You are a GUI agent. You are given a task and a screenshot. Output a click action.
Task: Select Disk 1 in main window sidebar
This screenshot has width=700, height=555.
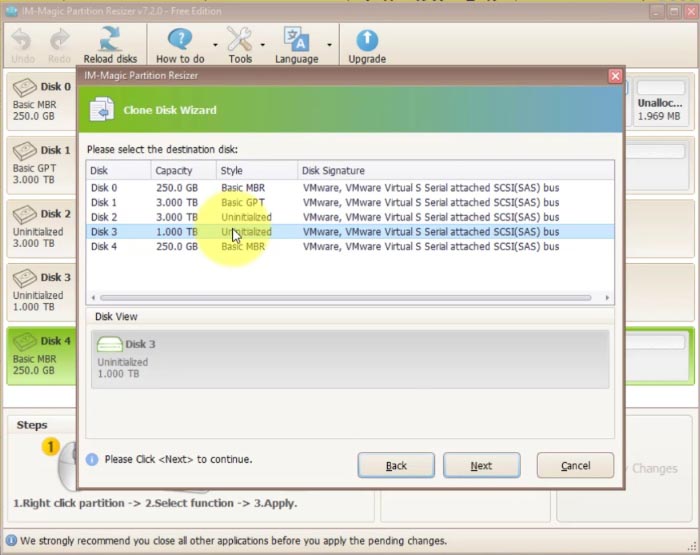pyautogui.click(x=42, y=165)
